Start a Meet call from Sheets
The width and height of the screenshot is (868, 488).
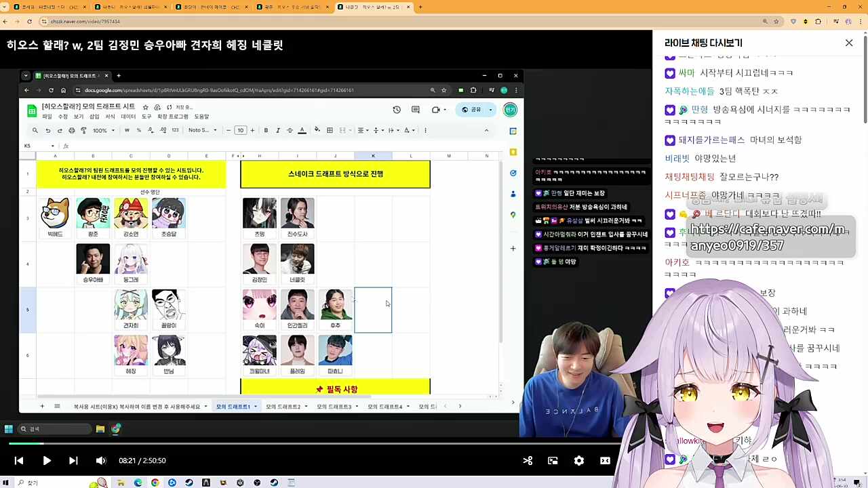tap(436, 110)
